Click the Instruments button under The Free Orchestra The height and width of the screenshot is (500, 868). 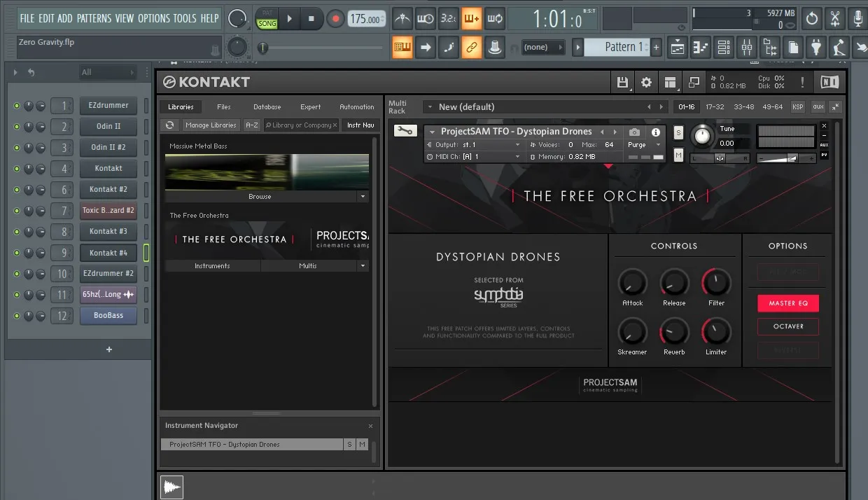click(212, 266)
